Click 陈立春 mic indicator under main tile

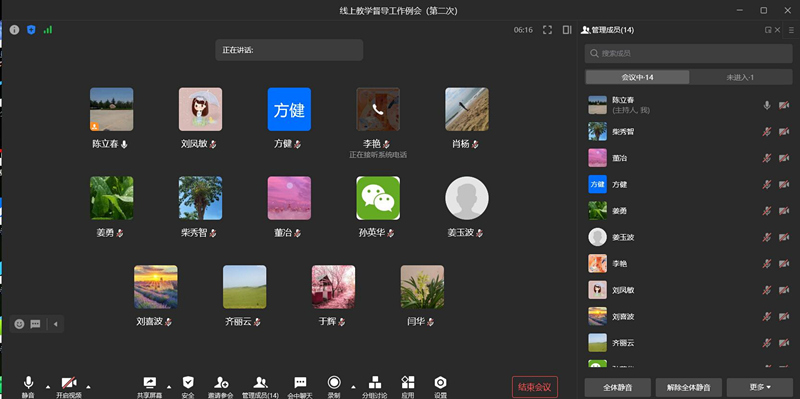pyautogui.click(x=124, y=144)
